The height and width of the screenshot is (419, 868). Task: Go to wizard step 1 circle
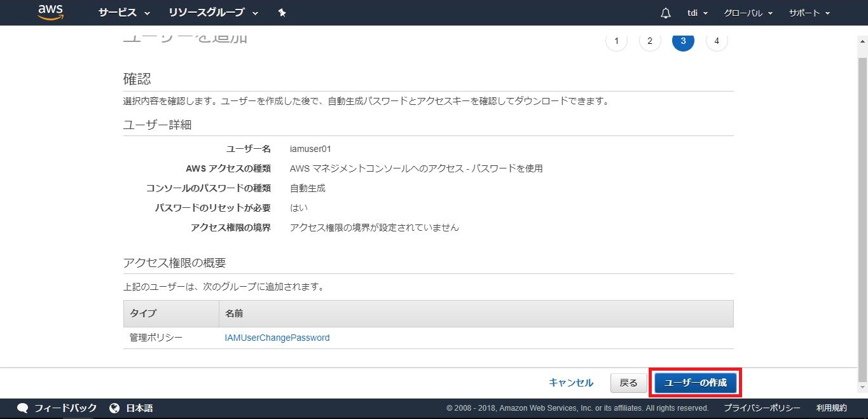(x=616, y=41)
